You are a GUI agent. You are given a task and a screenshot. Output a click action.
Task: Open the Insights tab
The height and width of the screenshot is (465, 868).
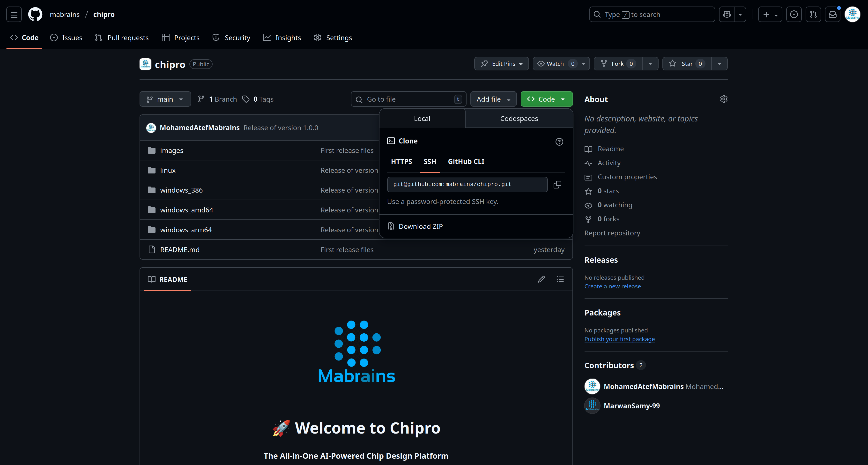[282, 37]
